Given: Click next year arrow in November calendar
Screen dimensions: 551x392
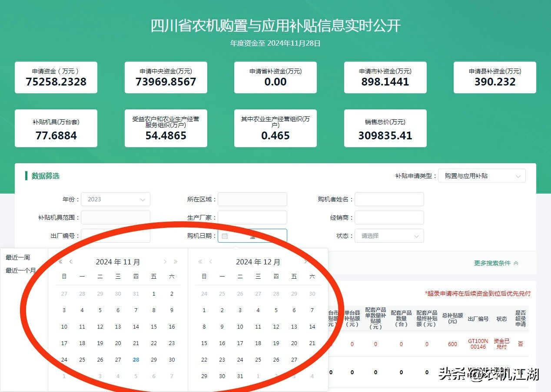Looking at the screenshot, I should click(176, 261).
